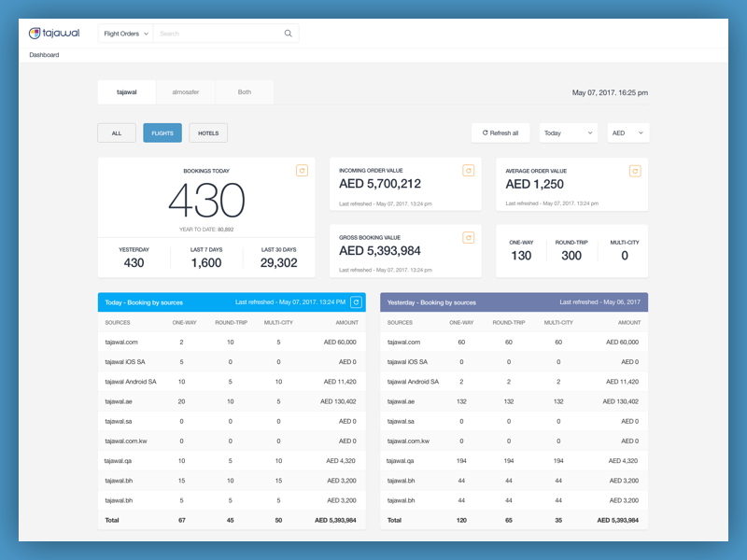Select the Both tab
747x560 pixels.
(x=244, y=91)
